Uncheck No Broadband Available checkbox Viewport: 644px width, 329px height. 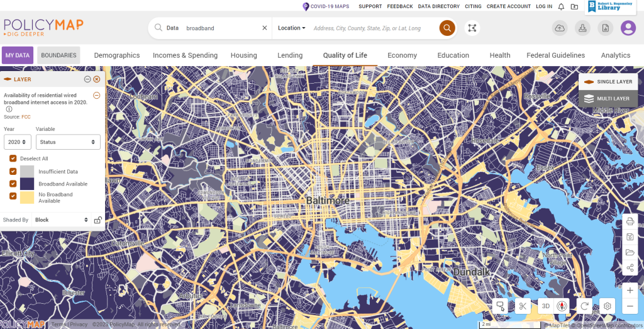click(13, 196)
